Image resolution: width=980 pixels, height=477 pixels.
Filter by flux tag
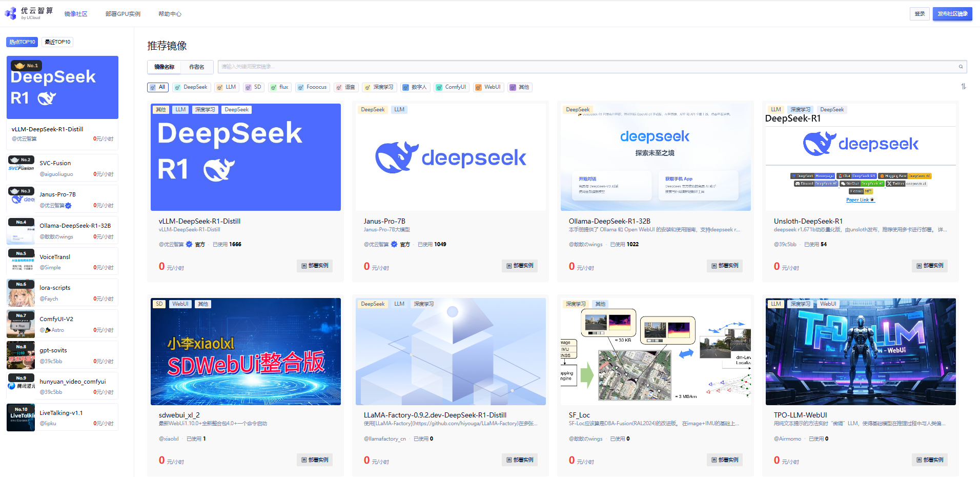pyautogui.click(x=280, y=87)
